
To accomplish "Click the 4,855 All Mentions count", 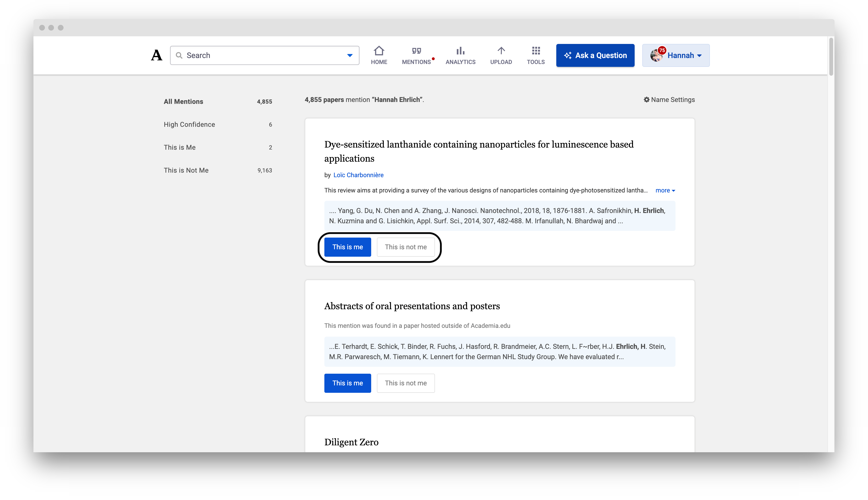I will [264, 102].
